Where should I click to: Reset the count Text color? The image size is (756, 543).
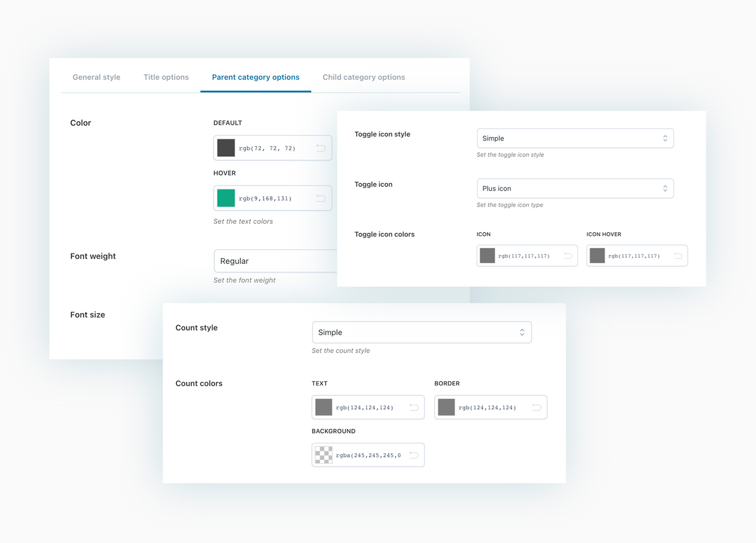(414, 407)
